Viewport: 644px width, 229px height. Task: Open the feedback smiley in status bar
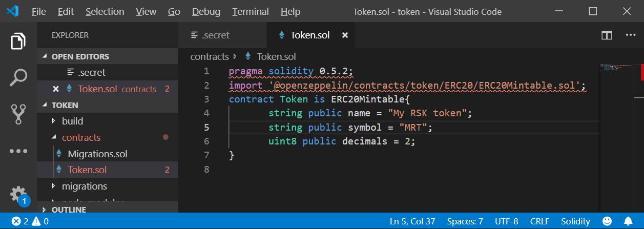click(607, 221)
